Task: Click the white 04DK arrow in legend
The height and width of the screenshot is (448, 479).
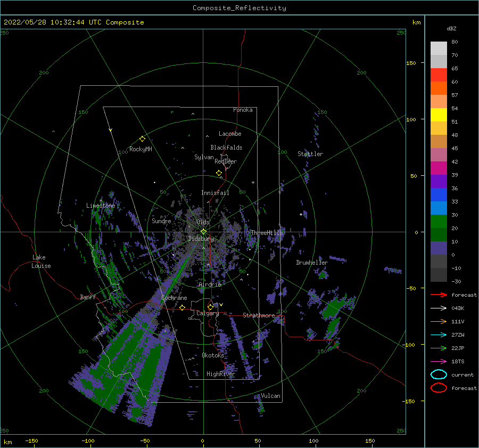Action: (x=439, y=308)
